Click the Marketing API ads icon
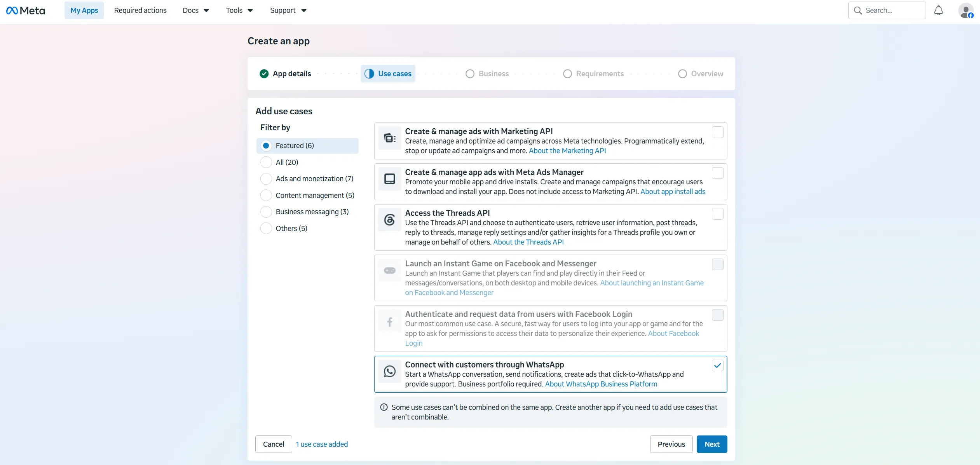 (x=389, y=138)
